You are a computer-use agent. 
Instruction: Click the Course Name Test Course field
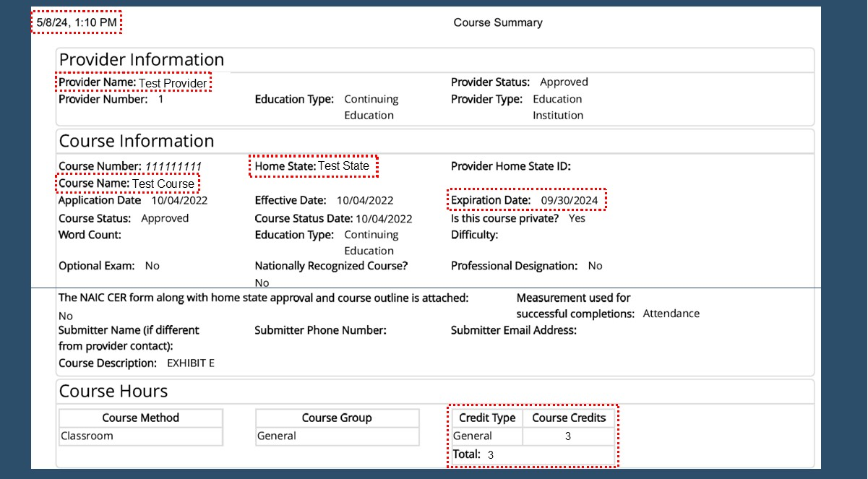127,184
